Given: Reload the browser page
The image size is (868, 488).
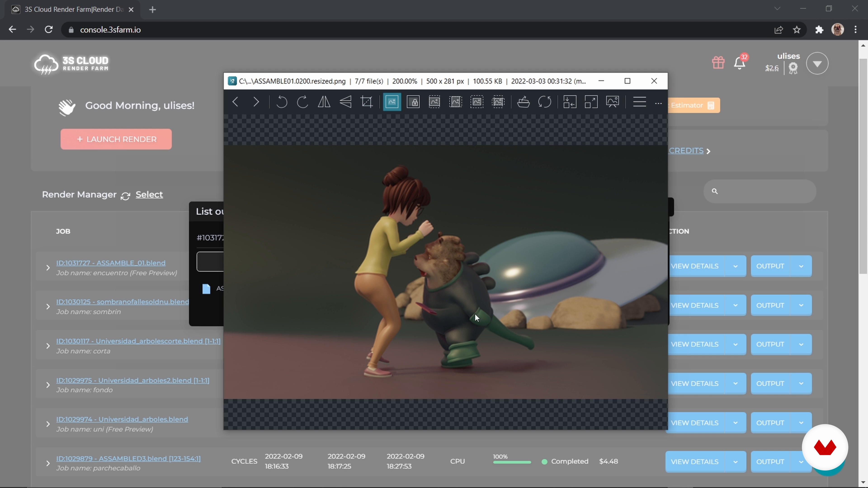Looking at the screenshot, I should point(49,30).
